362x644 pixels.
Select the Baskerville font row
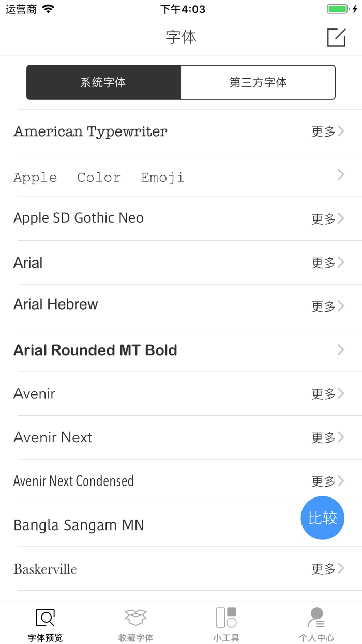[46, 569]
